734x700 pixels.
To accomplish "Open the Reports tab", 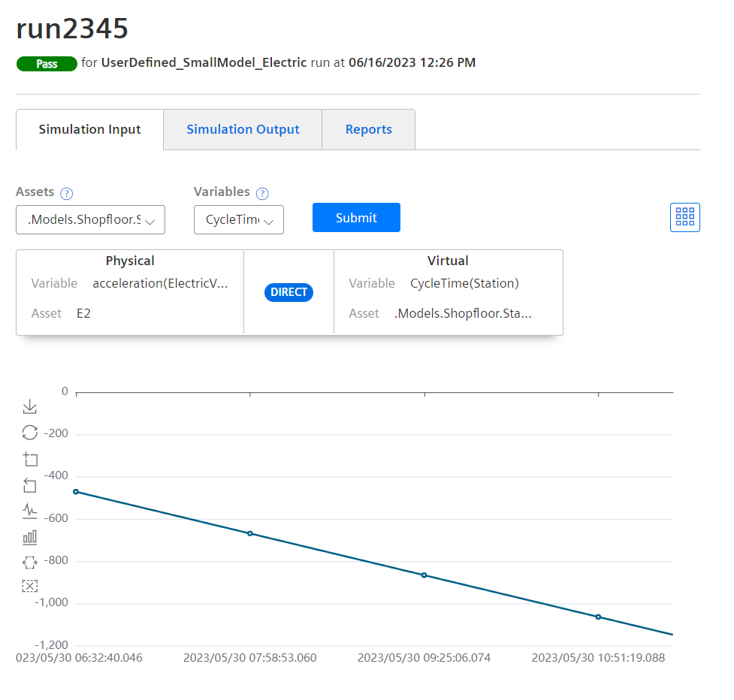I will click(368, 130).
